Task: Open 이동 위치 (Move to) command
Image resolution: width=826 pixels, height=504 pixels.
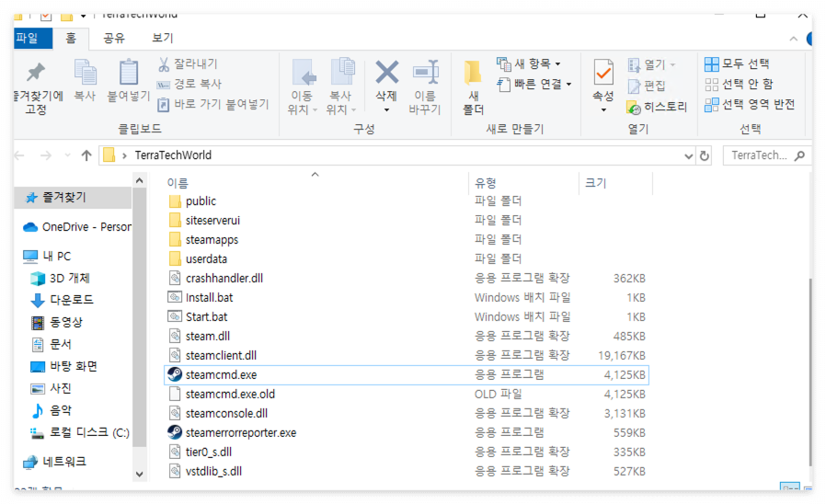Action: pos(302,86)
